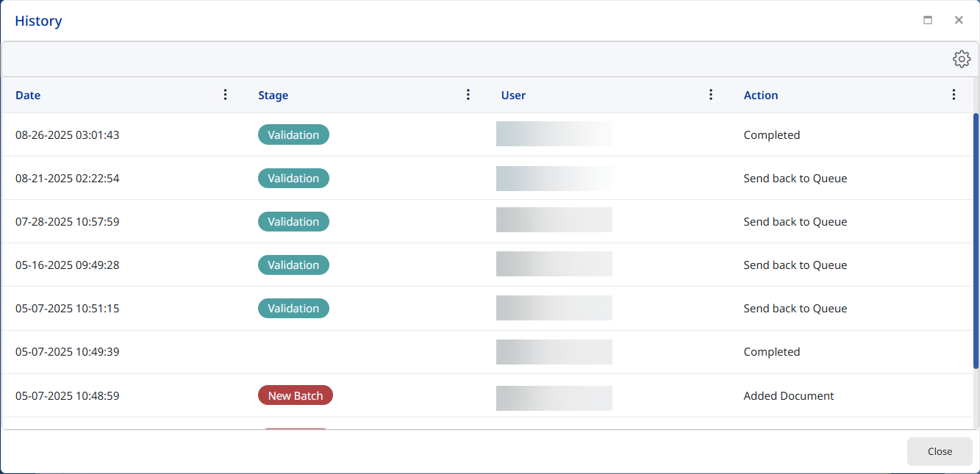This screenshot has height=474, width=980.
Task: Click the Close button
Action: [940, 451]
